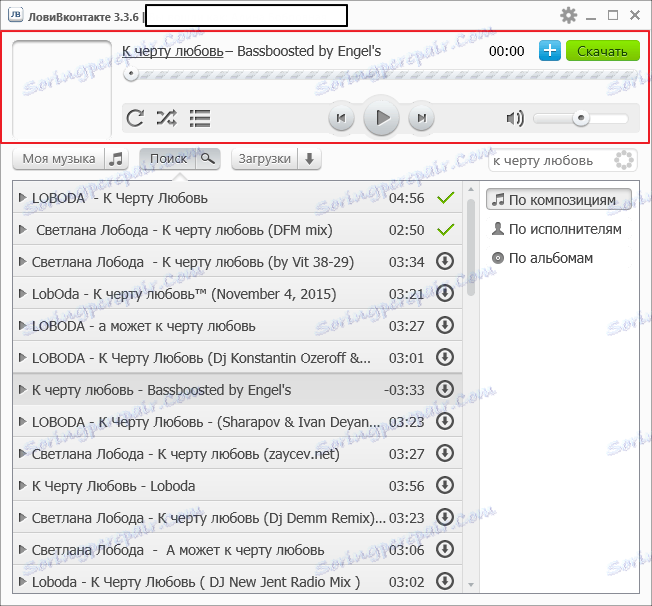Screen dimensions: 652x606
Task: Play triangle on November 4, 2015 row
Action: [22, 294]
